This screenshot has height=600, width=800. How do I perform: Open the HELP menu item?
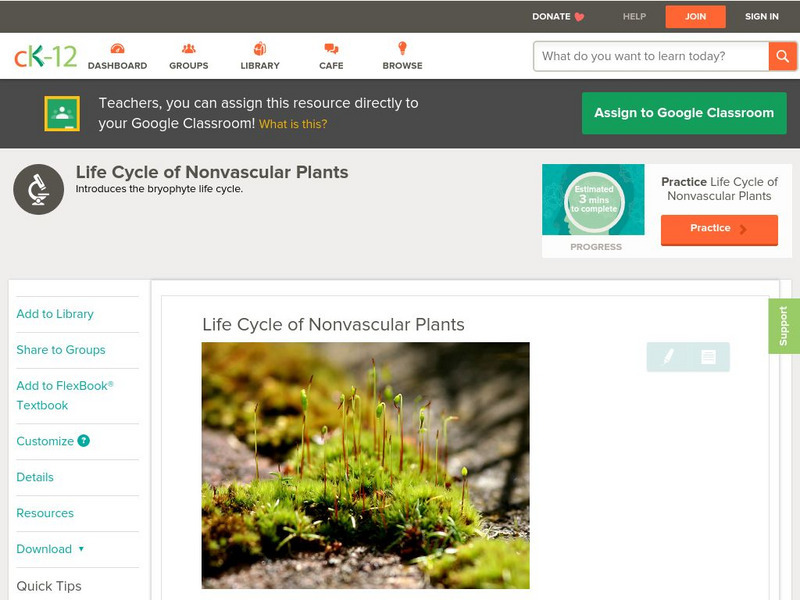634,16
